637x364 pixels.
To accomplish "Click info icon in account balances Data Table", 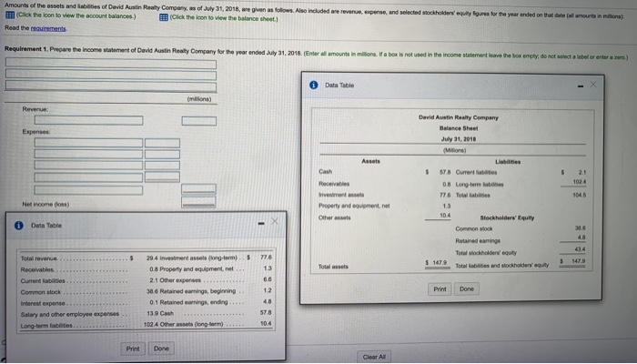I will 19,226.
